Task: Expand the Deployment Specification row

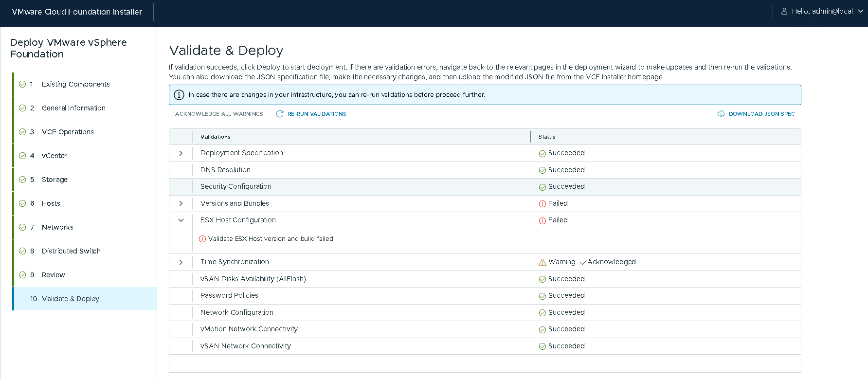Action: pyautogui.click(x=181, y=153)
